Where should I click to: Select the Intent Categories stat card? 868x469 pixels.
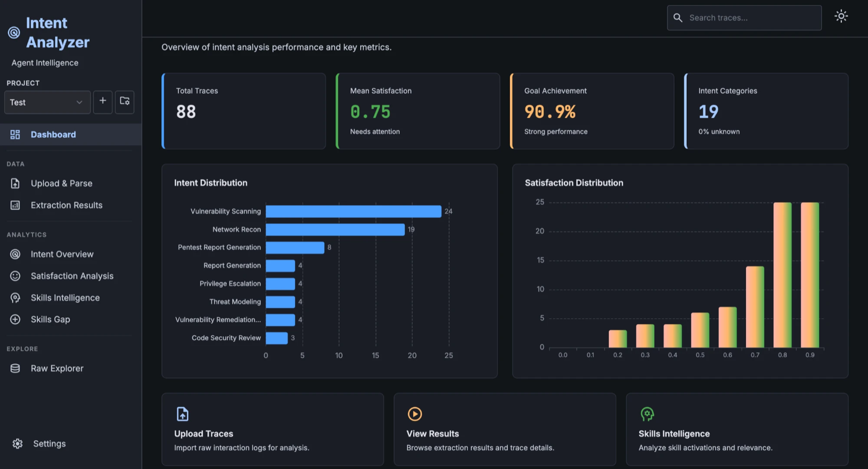766,111
